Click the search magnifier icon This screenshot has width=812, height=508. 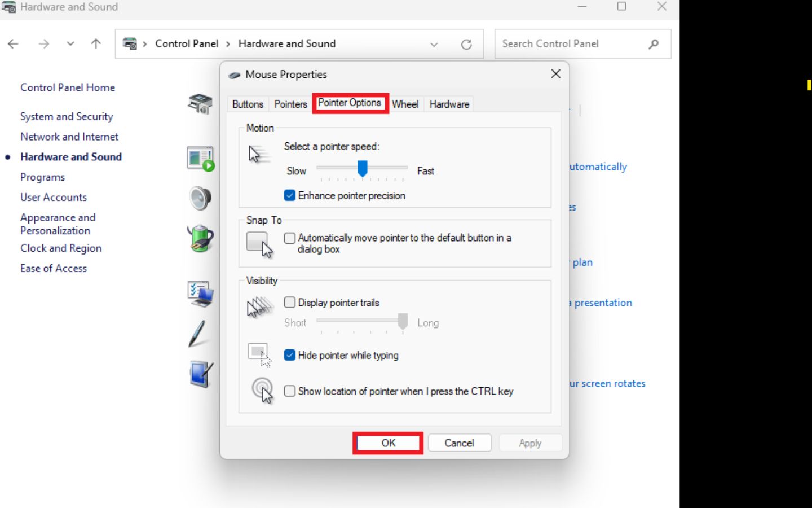pyautogui.click(x=654, y=44)
